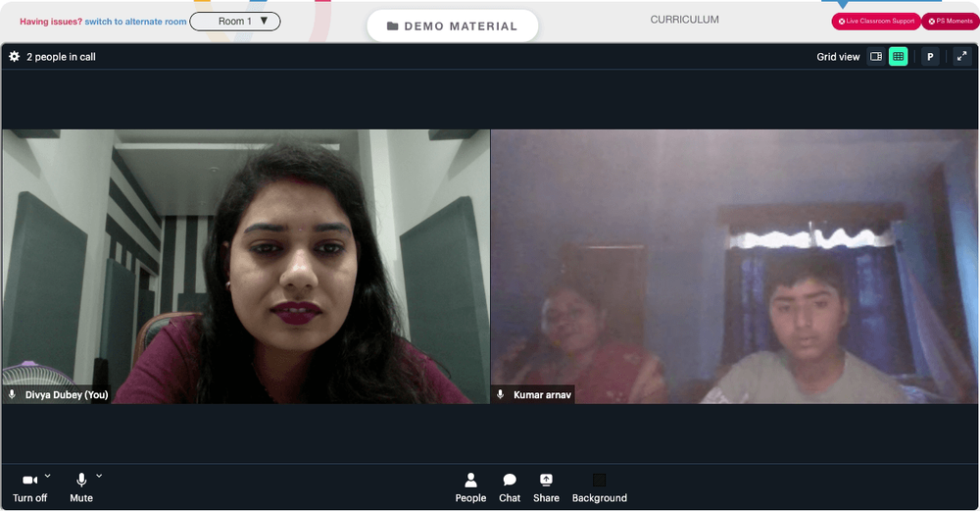
Task: Share your screen
Action: click(546, 487)
